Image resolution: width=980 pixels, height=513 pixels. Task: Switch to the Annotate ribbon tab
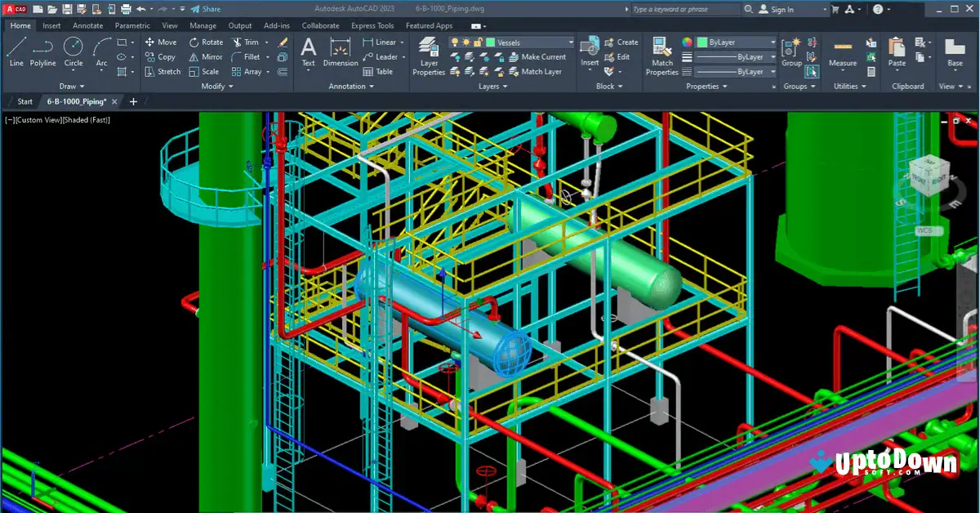(87, 25)
